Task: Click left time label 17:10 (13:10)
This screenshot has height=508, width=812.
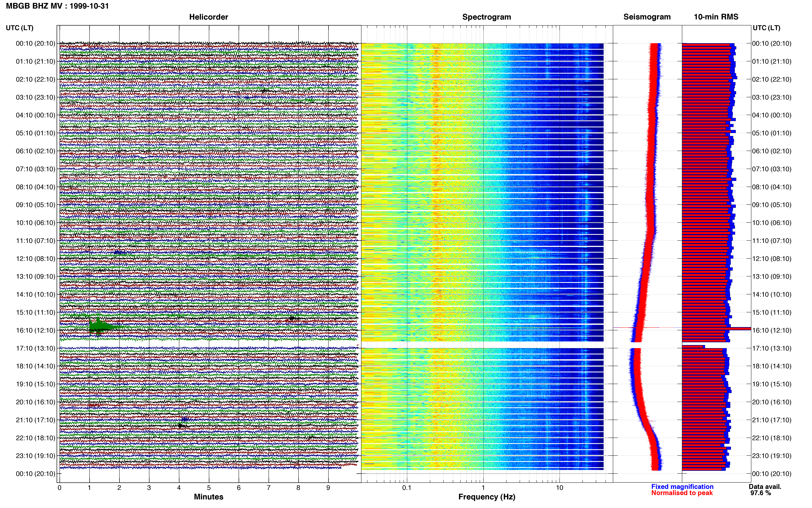Action: click(x=36, y=348)
